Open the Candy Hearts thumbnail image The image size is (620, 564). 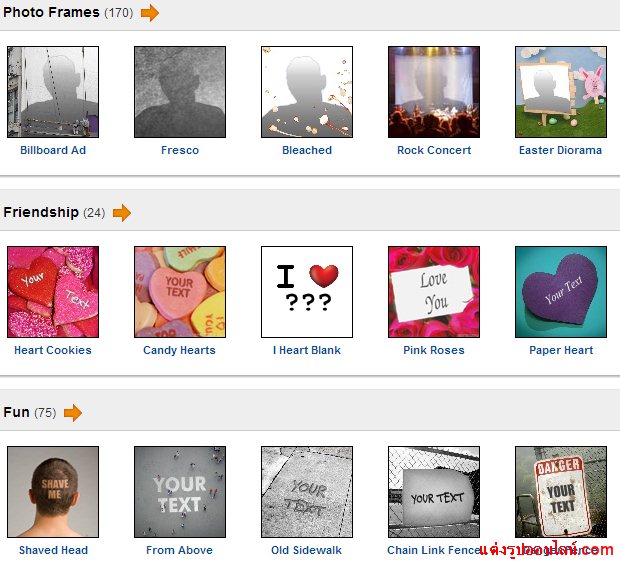point(180,292)
